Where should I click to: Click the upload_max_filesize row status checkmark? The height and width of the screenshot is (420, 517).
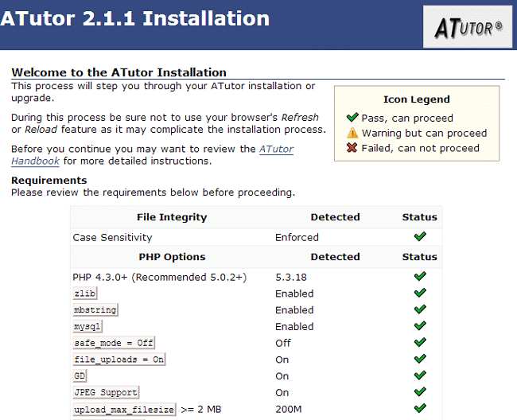(x=420, y=408)
